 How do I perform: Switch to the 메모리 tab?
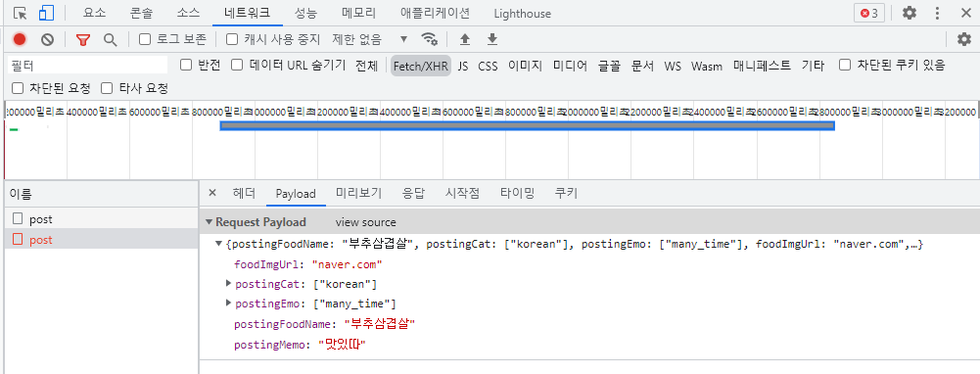[x=358, y=13]
